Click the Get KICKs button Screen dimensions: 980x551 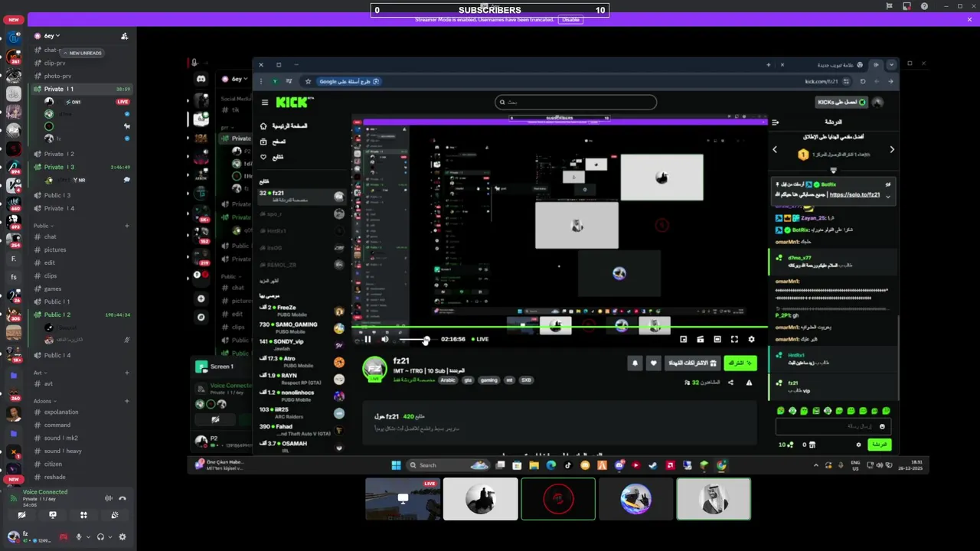pyautogui.click(x=841, y=102)
